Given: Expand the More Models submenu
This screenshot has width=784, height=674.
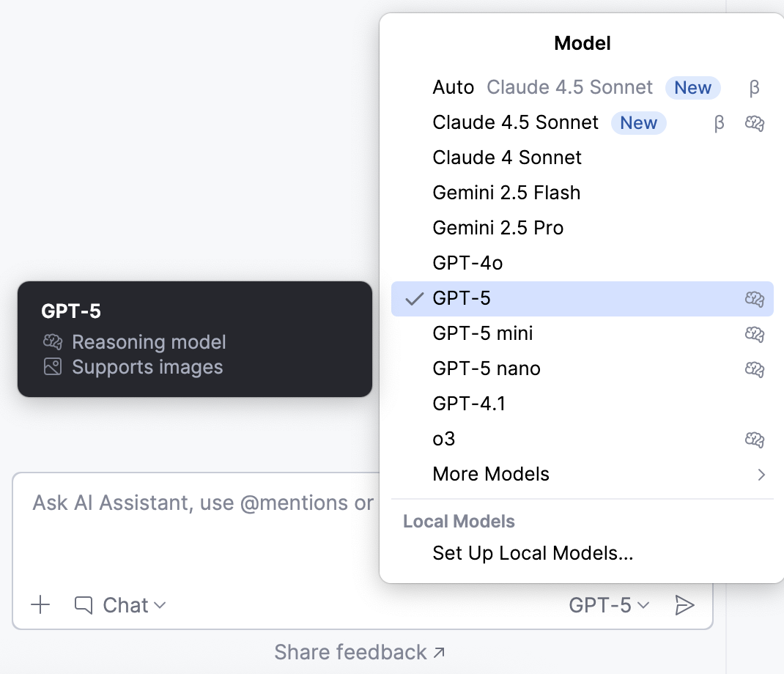Looking at the screenshot, I should (491, 474).
